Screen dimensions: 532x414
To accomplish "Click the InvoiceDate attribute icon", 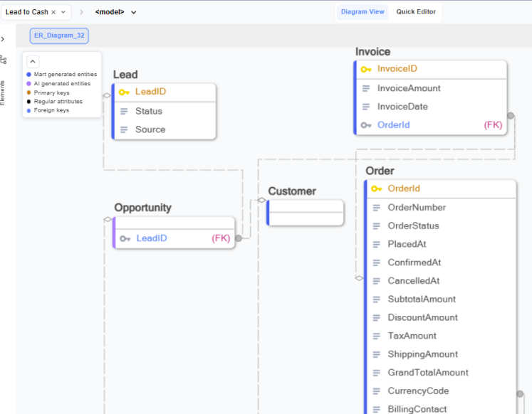I will point(366,107).
